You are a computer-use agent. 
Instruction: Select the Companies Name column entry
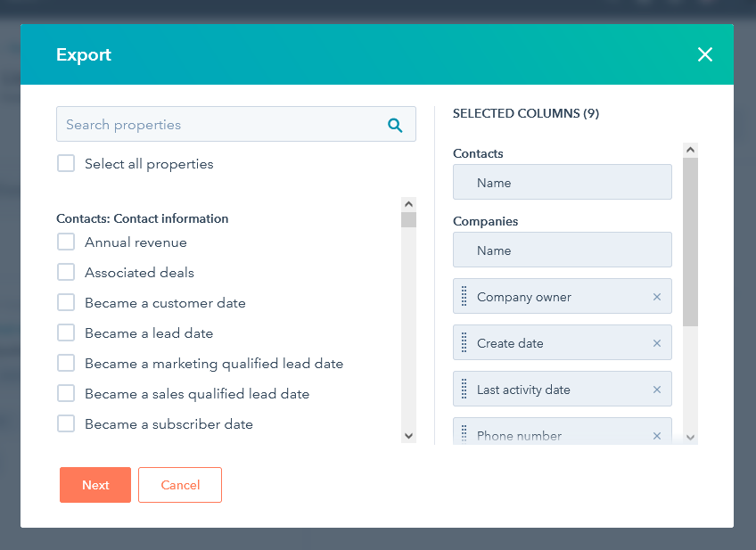coord(562,250)
